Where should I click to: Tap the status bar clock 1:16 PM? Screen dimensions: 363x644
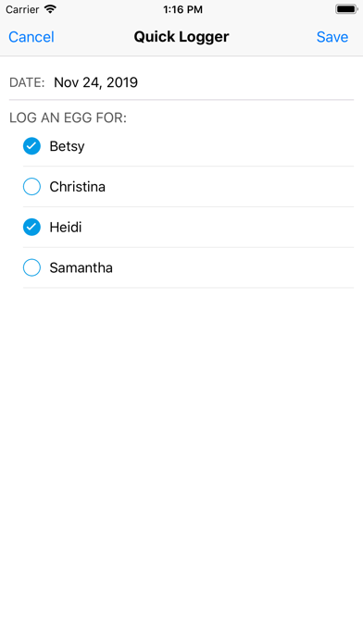(182, 9)
